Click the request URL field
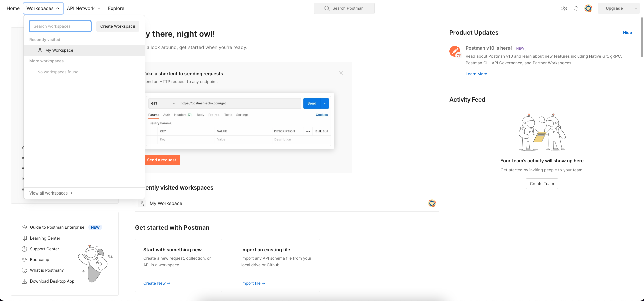The width and height of the screenshot is (644, 301). [x=239, y=103]
